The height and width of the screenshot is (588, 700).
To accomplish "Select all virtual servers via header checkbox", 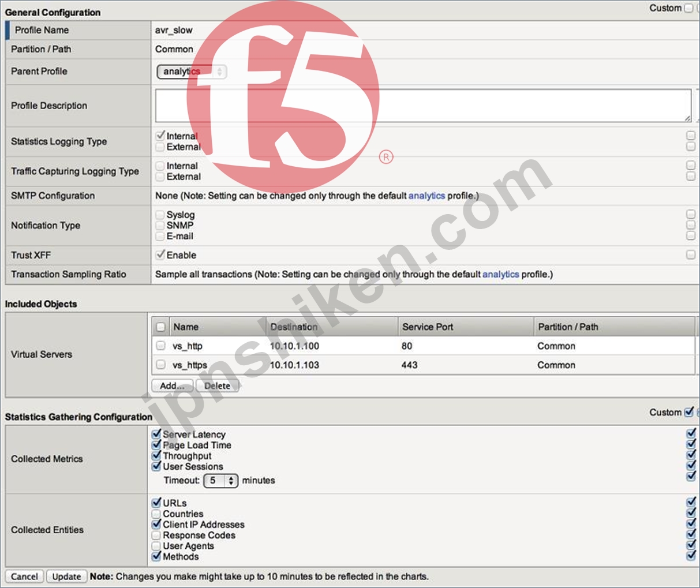I will pos(161,327).
